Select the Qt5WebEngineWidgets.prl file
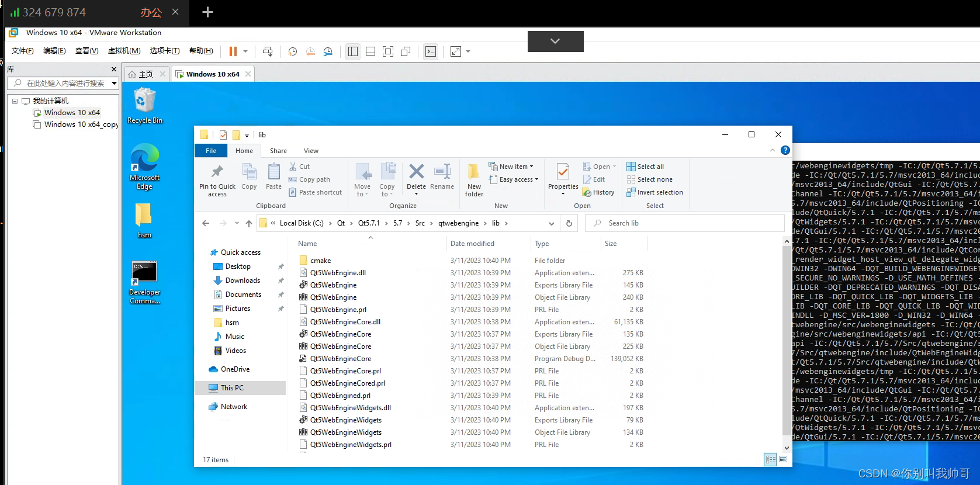This screenshot has width=980, height=485. (x=351, y=445)
